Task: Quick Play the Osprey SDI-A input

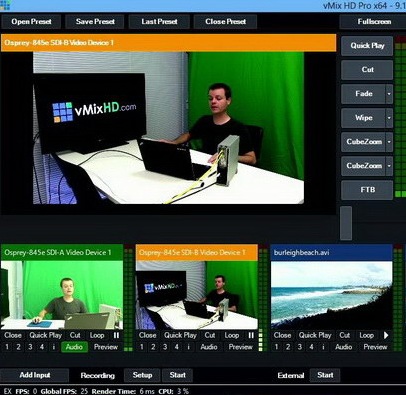Action: [x=46, y=335]
